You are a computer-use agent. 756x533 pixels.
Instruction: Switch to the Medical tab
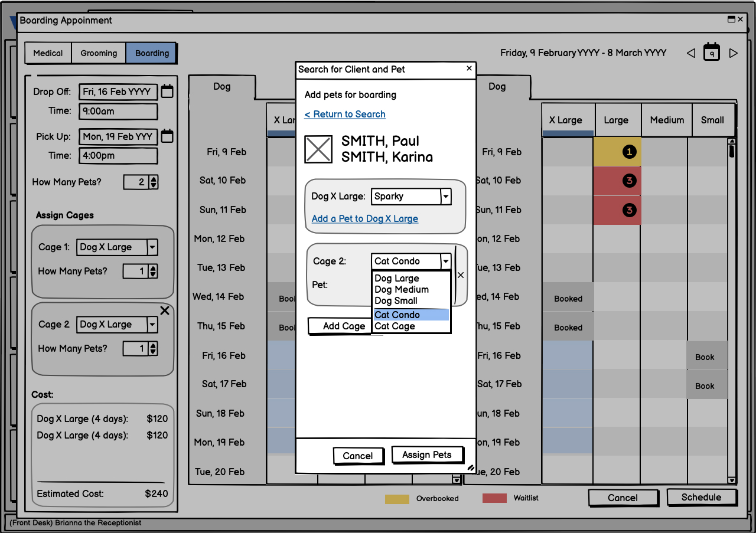pos(48,53)
